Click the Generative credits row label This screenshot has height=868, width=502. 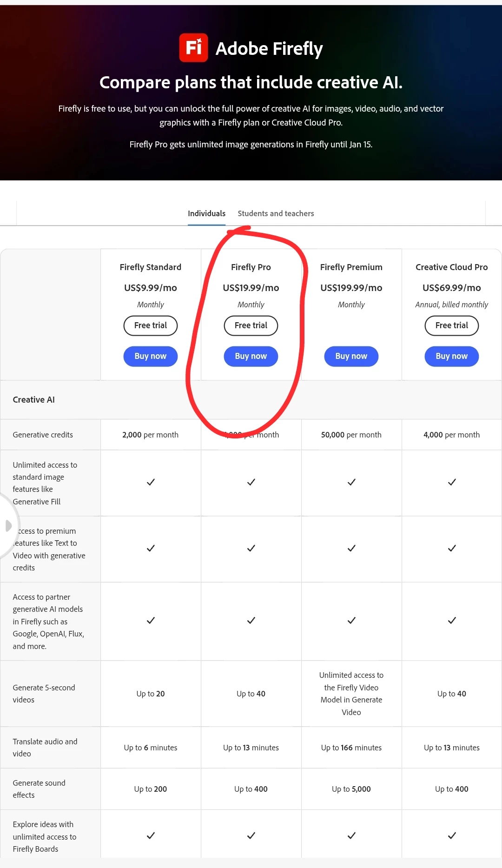pos(43,435)
